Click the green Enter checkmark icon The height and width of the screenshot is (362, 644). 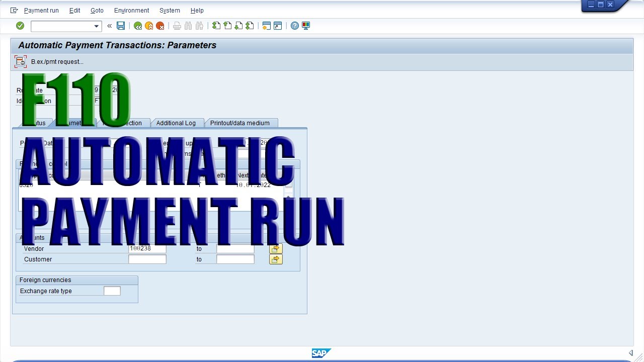click(20, 26)
